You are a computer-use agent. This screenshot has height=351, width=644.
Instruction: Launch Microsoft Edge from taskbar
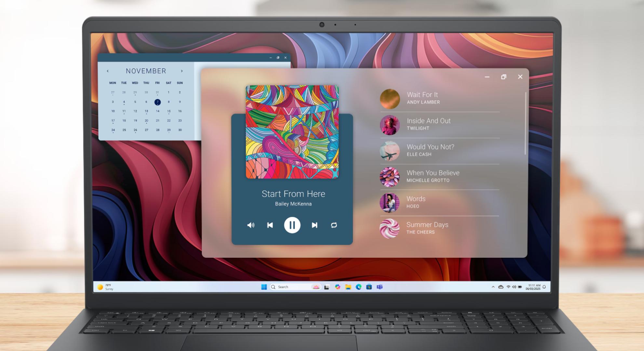[358, 287]
